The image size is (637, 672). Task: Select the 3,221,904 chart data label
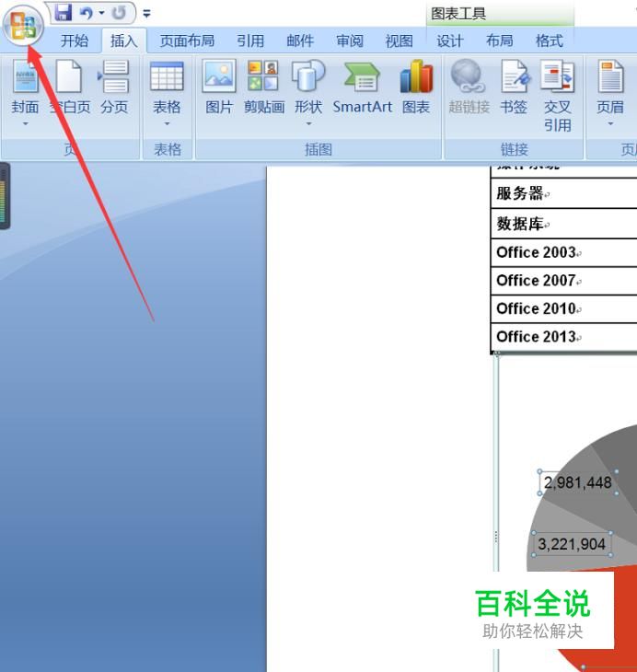coord(572,544)
